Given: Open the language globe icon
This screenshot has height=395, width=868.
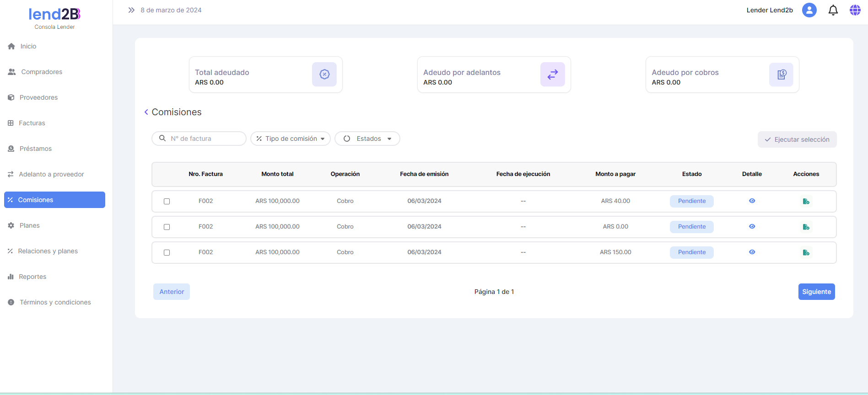Looking at the screenshot, I should pos(855,10).
